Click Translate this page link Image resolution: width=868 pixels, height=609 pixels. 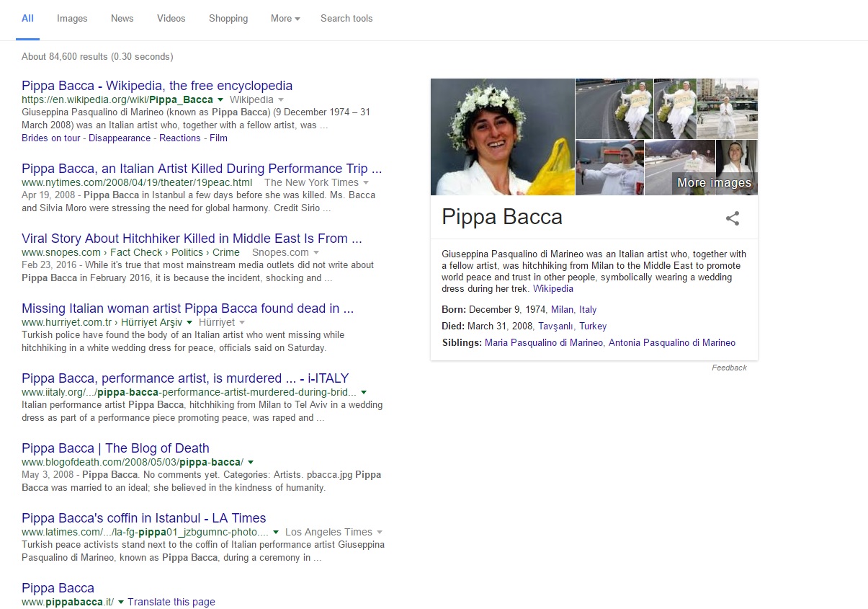(171, 603)
